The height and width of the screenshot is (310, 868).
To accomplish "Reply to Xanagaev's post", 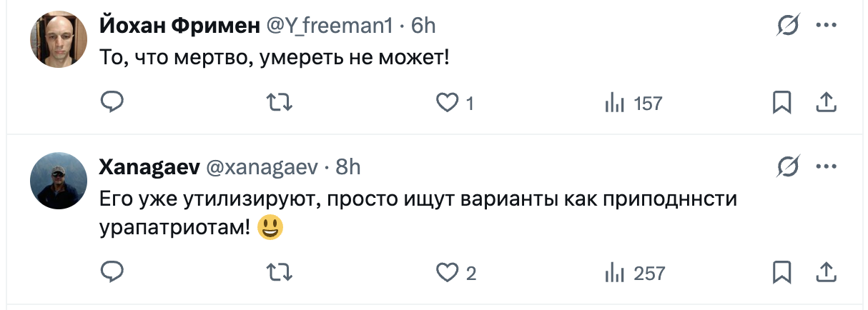I will [112, 272].
